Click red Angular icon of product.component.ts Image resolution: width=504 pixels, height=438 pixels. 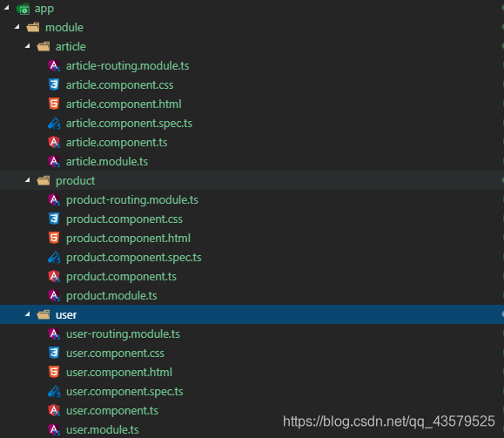pyautogui.click(x=54, y=277)
